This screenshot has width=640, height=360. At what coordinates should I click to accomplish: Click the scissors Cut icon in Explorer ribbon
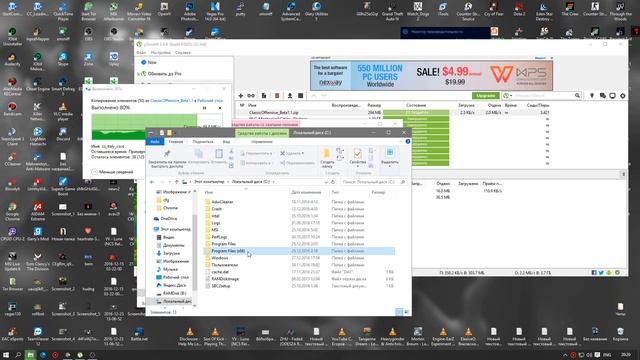click(231, 151)
